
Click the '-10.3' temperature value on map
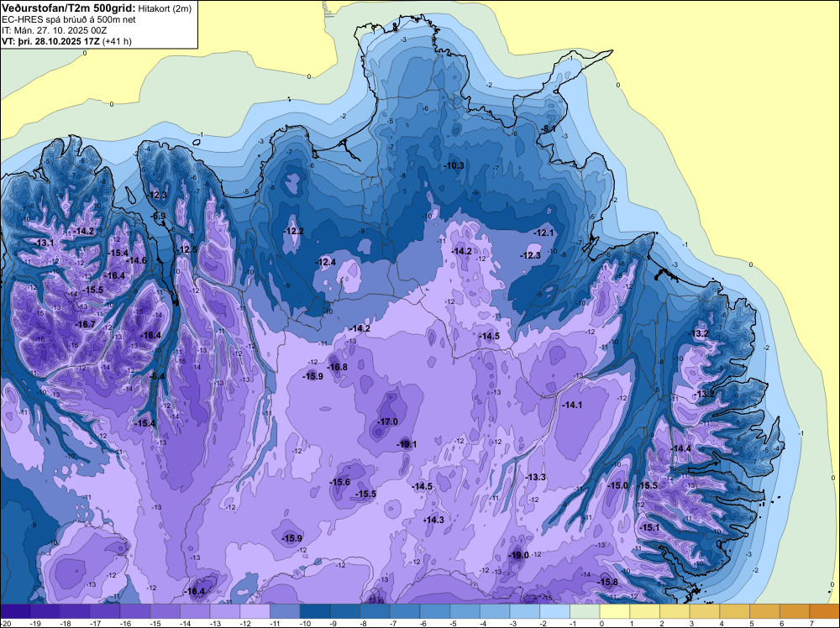(x=454, y=166)
